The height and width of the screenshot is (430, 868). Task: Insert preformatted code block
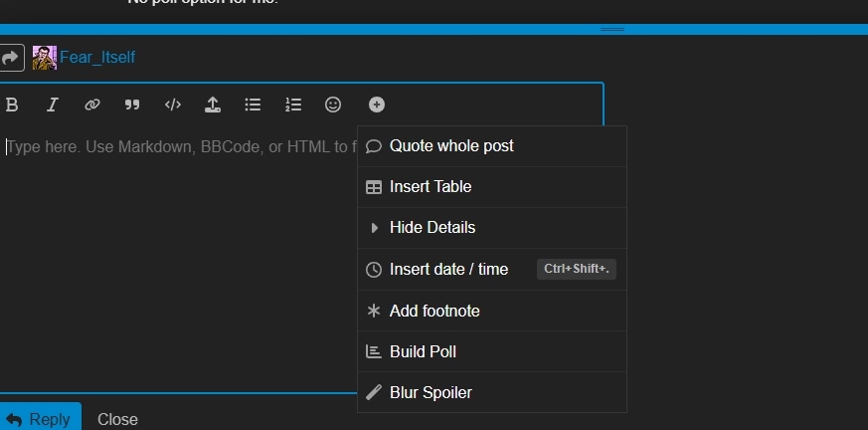tap(173, 105)
